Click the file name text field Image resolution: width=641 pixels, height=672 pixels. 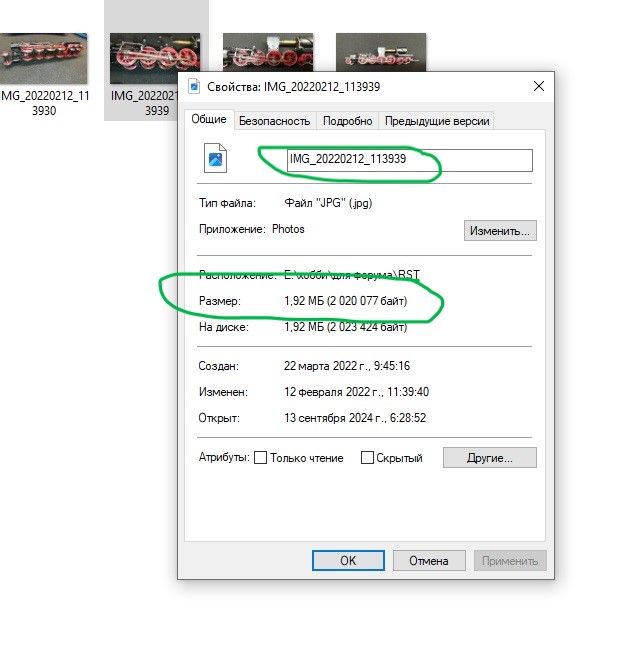pyautogui.click(x=408, y=160)
